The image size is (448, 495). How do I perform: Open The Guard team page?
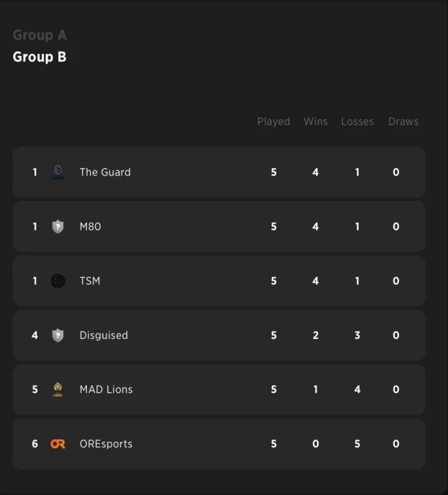[x=105, y=172]
